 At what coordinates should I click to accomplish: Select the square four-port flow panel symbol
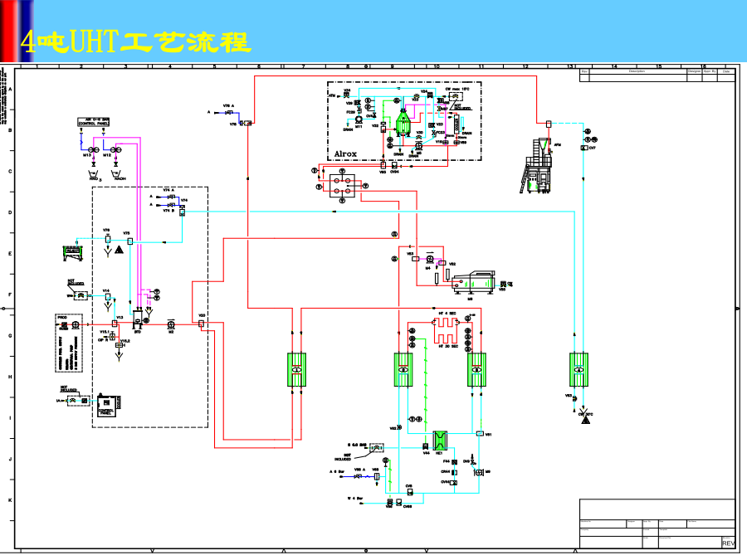tap(342, 186)
